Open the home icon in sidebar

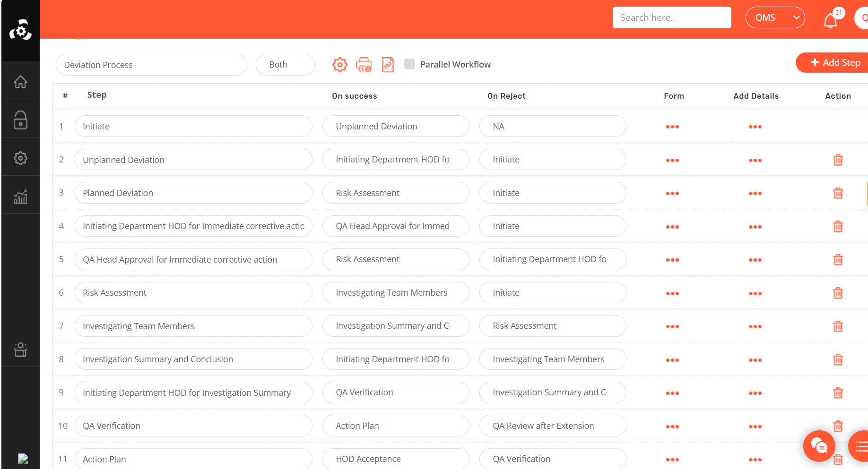tap(20, 82)
